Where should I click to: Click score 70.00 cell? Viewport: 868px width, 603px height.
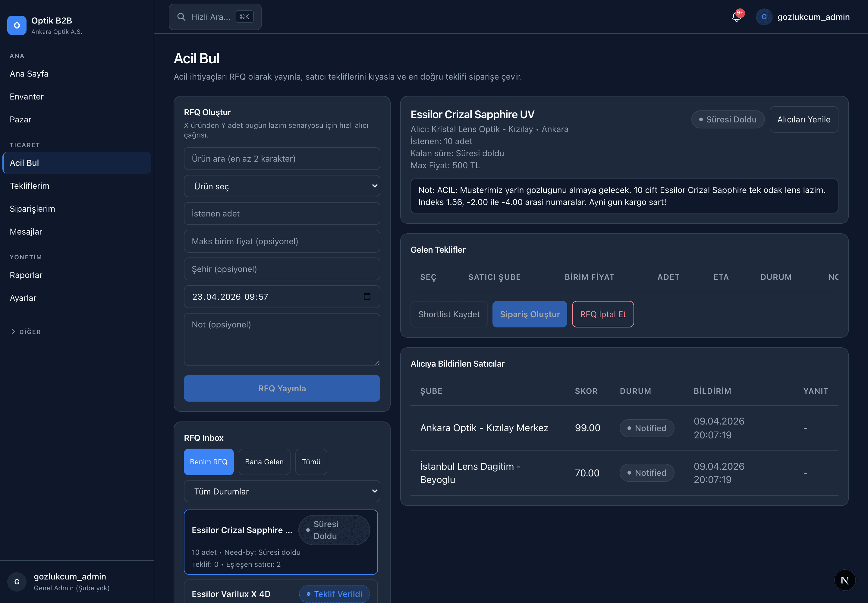tap(587, 473)
